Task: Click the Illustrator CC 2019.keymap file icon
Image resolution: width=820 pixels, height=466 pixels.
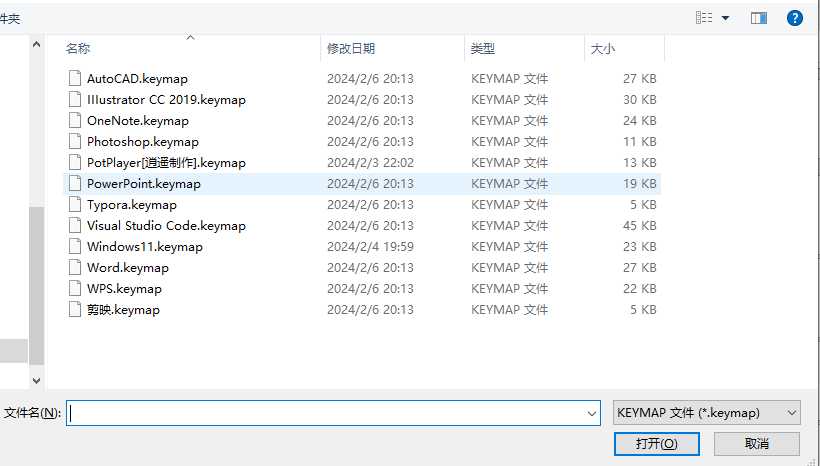Action: (75, 99)
